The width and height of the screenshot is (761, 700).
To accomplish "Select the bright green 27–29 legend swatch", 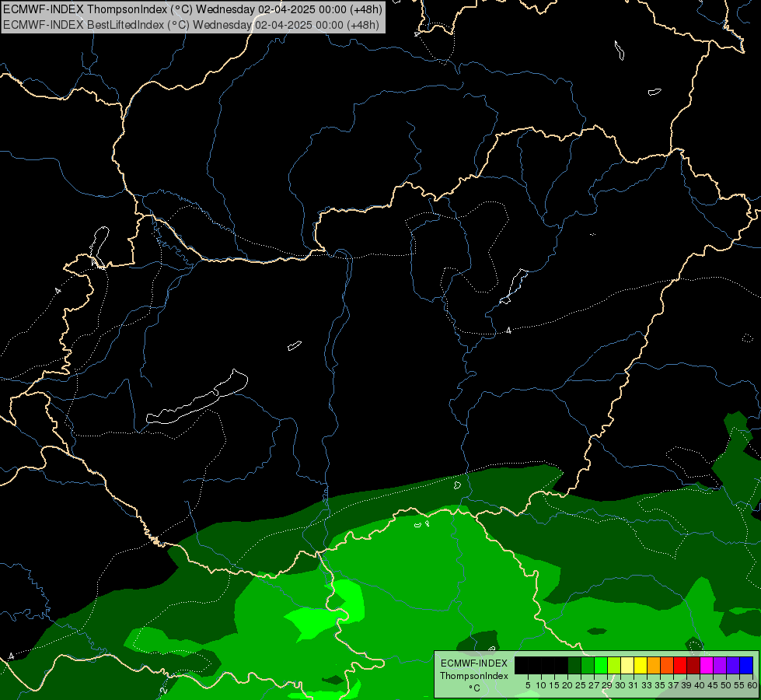I will (x=601, y=665).
